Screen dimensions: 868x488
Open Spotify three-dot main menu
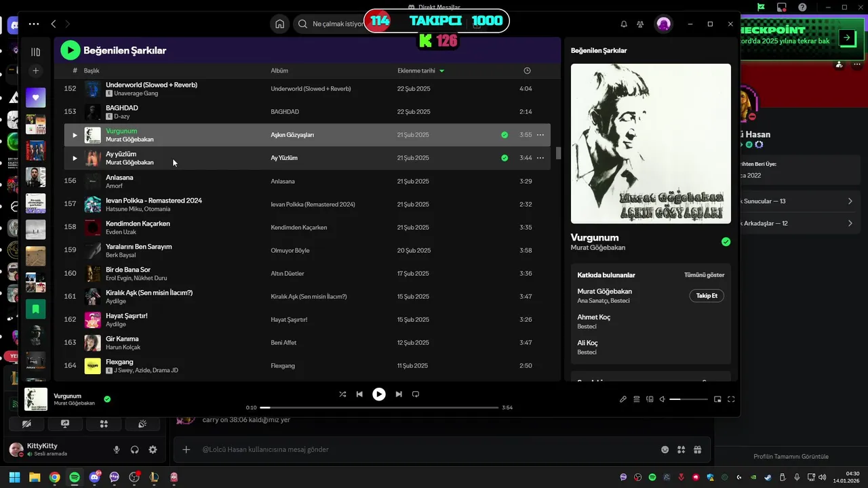click(x=34, y=24)
